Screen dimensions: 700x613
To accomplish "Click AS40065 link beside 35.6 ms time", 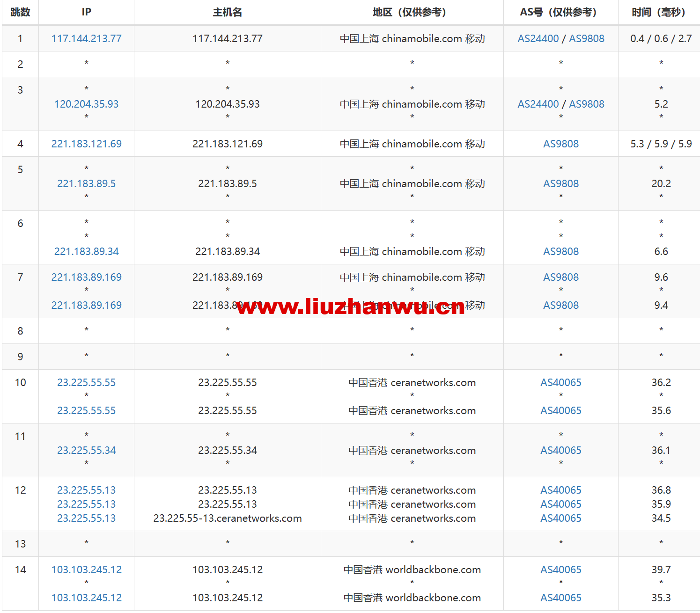I will click(561, 410).
